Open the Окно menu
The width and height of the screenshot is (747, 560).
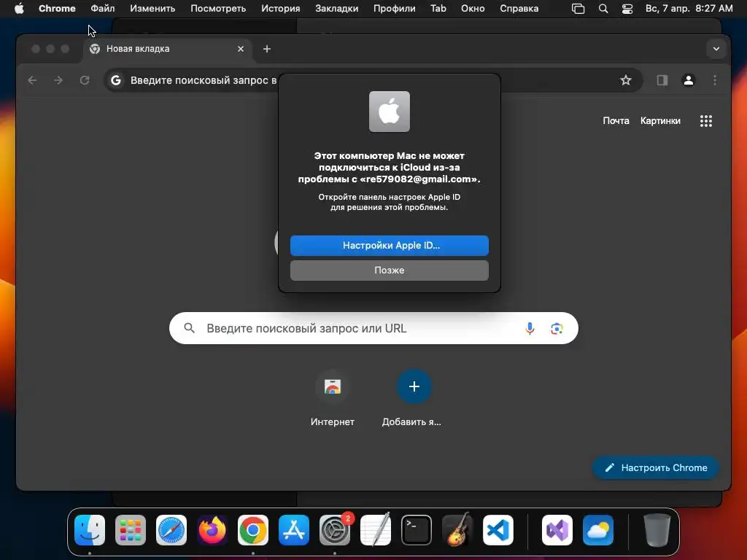473,9
